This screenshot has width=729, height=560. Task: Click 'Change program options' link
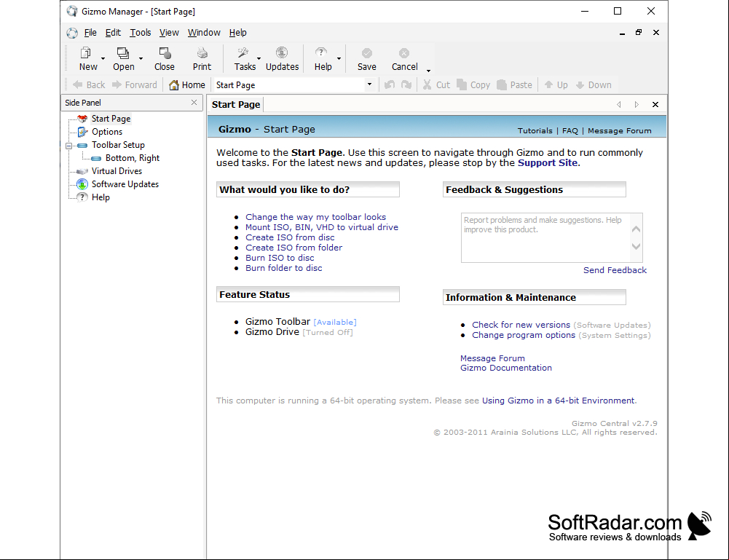524,335
